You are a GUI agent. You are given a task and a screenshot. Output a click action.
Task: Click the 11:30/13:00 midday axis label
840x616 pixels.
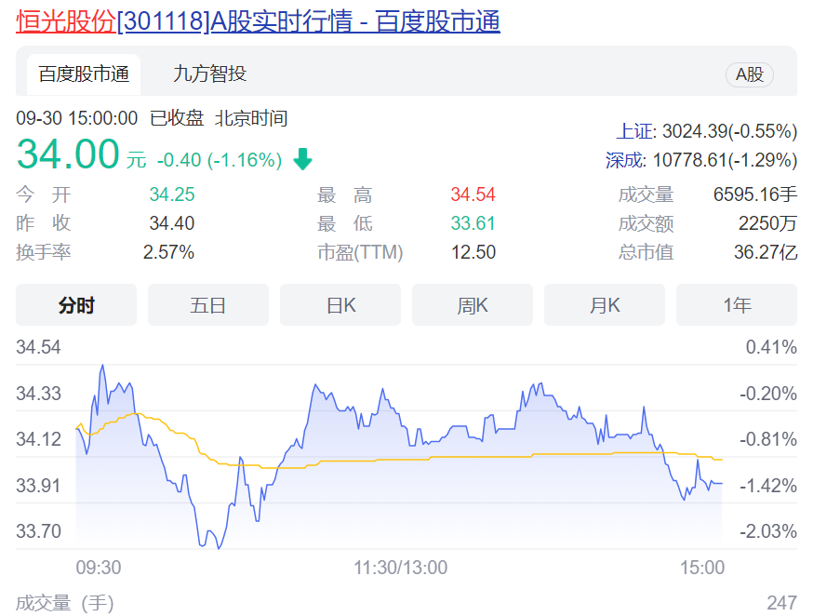401,568
